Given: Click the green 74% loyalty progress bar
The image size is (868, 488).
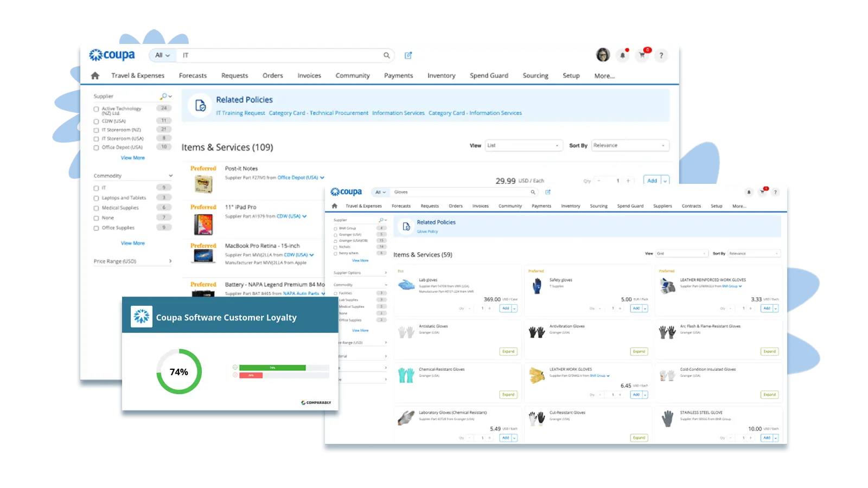Looking at the screenshot, I should tap(272, 368).
